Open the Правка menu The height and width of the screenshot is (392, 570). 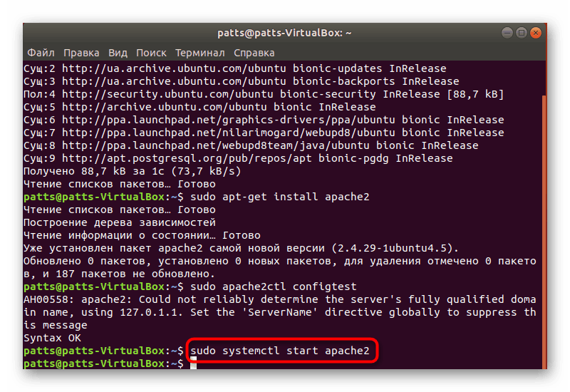81,53
